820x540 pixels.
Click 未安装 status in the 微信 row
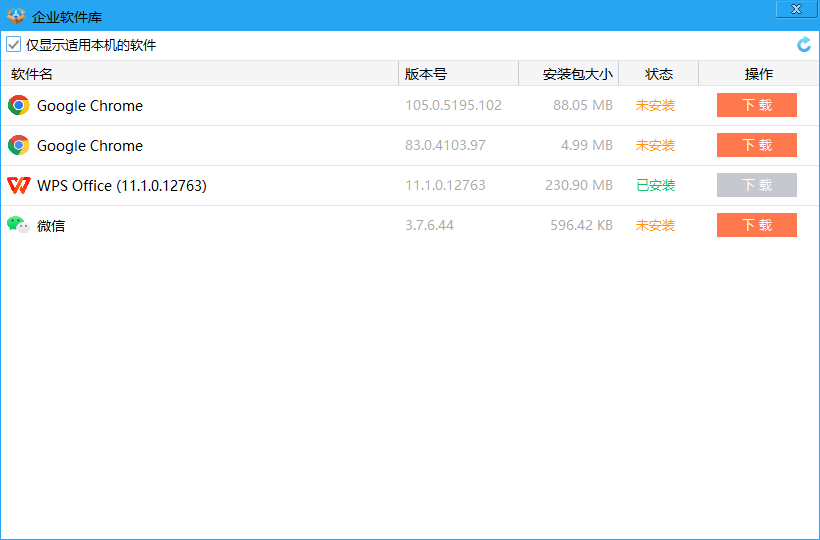[655, 225]
